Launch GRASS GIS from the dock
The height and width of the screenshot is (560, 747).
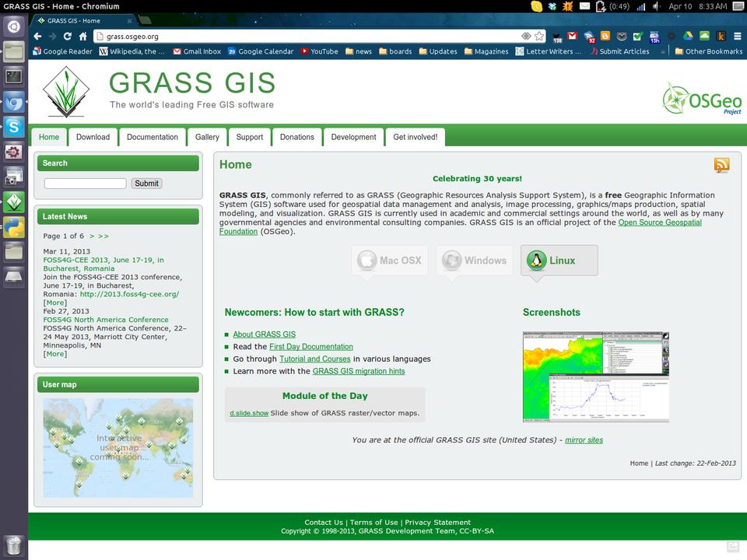14,202
